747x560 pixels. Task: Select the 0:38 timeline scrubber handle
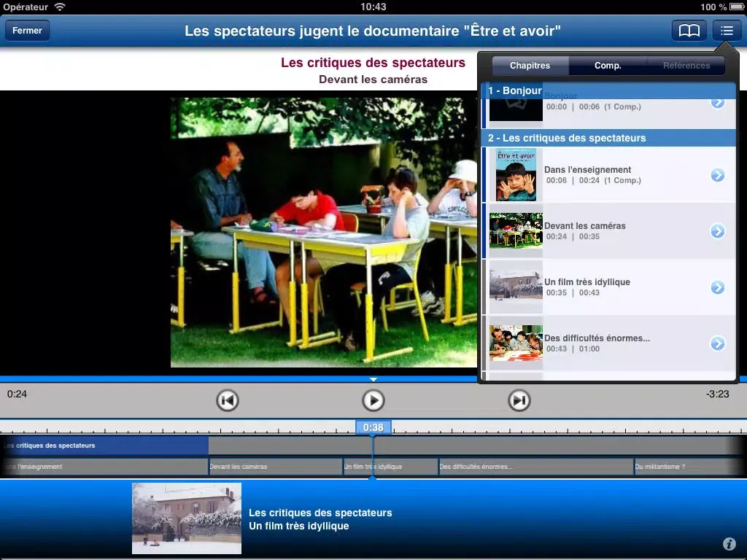pyautogui.click(x=373, y=427)
